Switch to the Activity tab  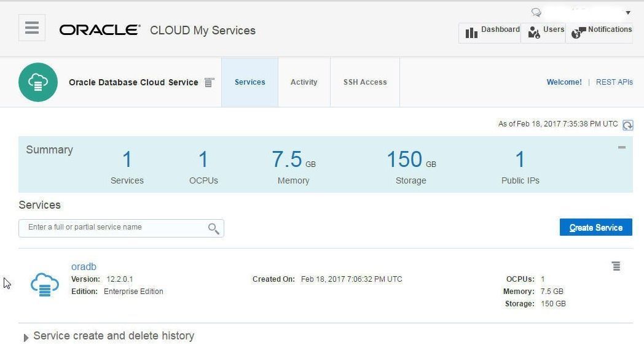pos(304,82)
